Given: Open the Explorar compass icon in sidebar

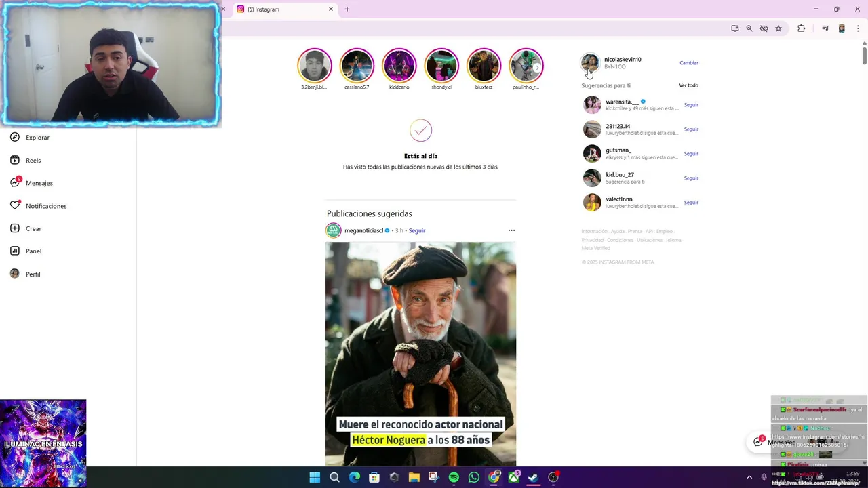Looking at the screenshot, I should click(15, 137).
